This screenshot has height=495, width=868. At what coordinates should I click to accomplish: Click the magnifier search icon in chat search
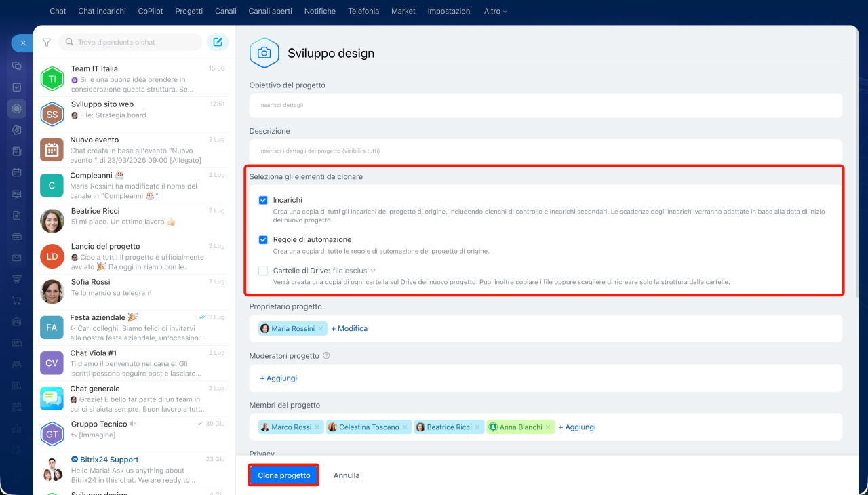(69, 42)
